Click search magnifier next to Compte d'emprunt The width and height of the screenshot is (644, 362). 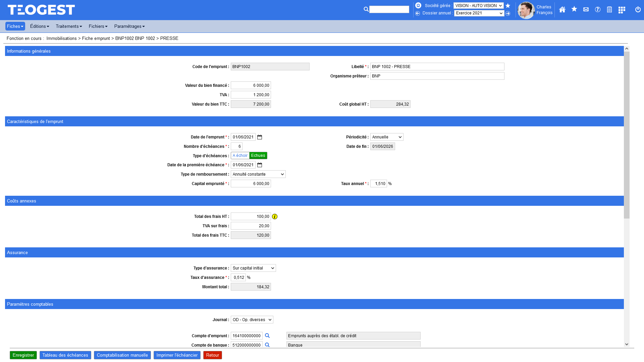pyautogui.click(x=267, y=336)
